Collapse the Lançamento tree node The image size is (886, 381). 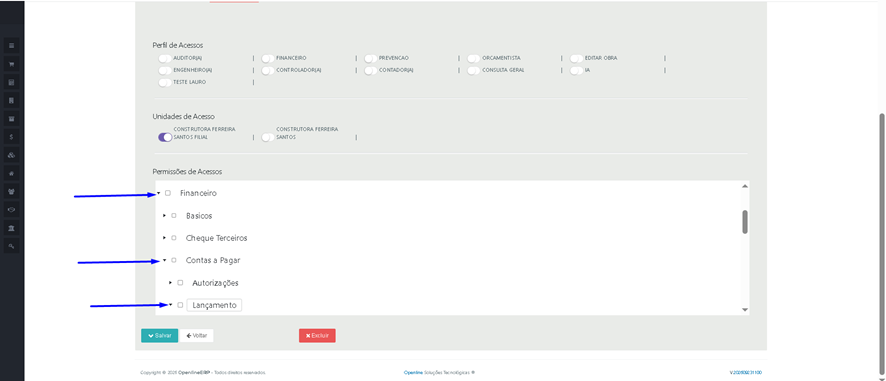(x=171, y=305)
